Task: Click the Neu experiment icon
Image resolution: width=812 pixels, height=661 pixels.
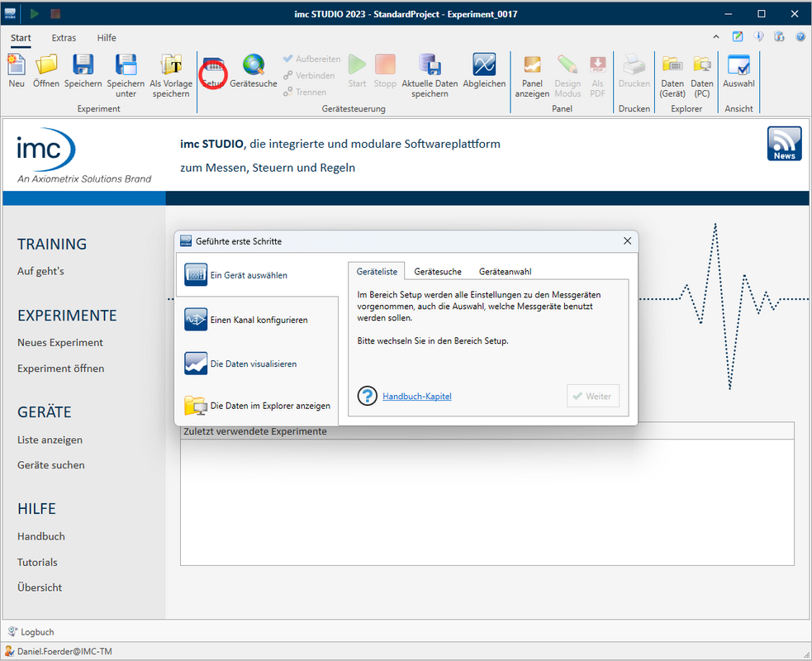Action: [x=17, y=66]
